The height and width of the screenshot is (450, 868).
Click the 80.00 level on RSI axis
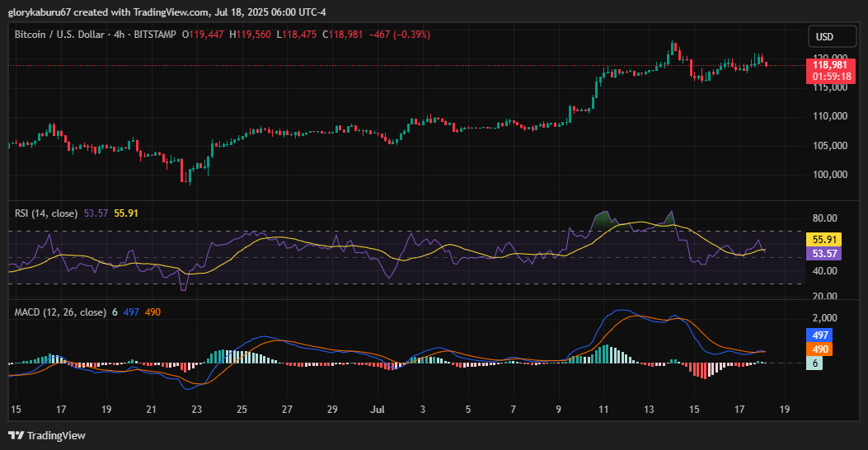tap(825, 218)
